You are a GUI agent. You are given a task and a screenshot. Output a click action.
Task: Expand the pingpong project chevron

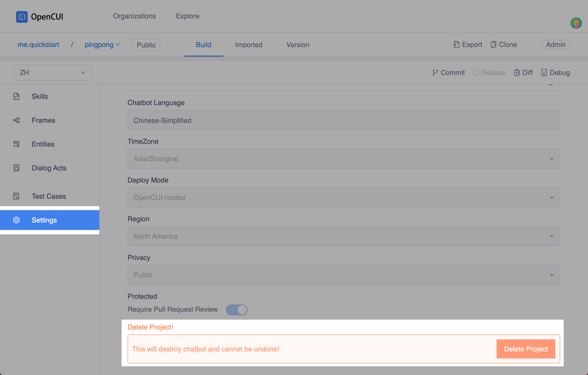point(118,45)
